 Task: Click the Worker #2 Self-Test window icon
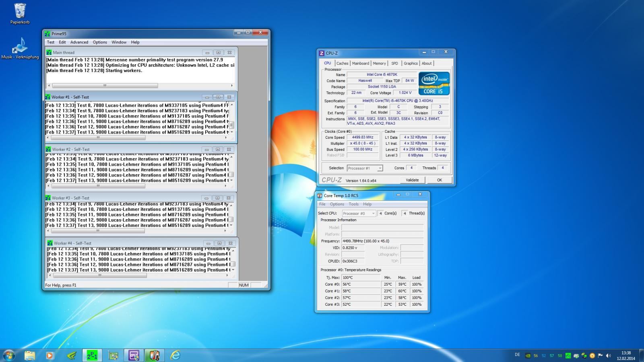pyautogui.click(x=49, y=149)
